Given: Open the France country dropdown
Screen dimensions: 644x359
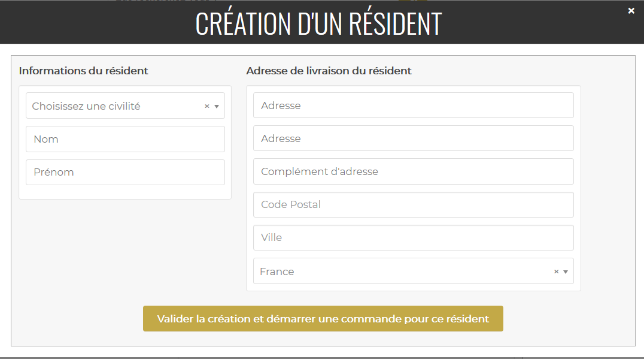Looking at the screenshot, I should (x=401, y=271).
